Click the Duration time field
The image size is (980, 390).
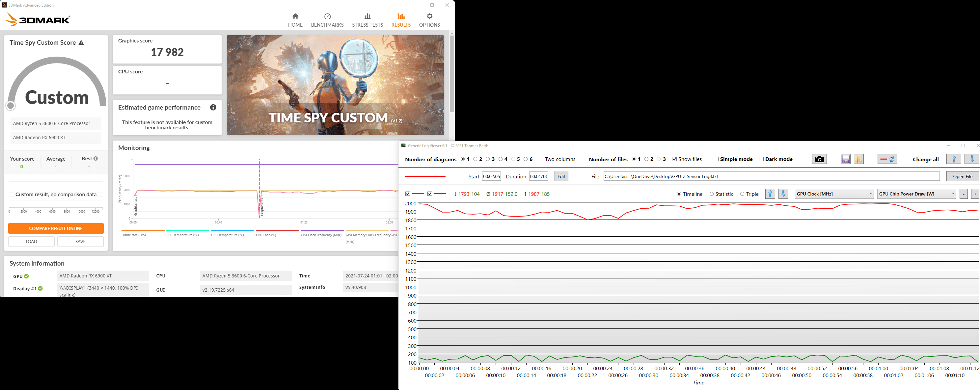coord(538,176)
